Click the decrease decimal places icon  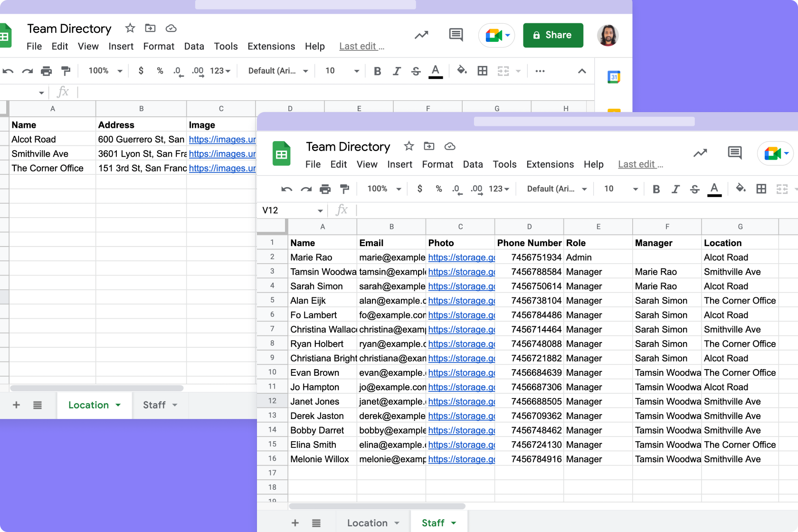pos(456,189)
